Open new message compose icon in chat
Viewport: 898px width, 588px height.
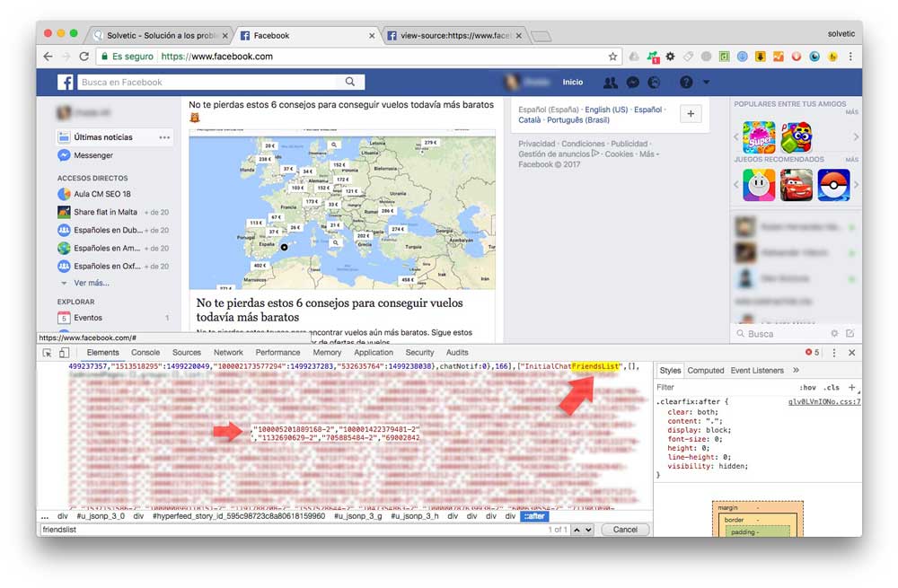(x=850, y=333)
